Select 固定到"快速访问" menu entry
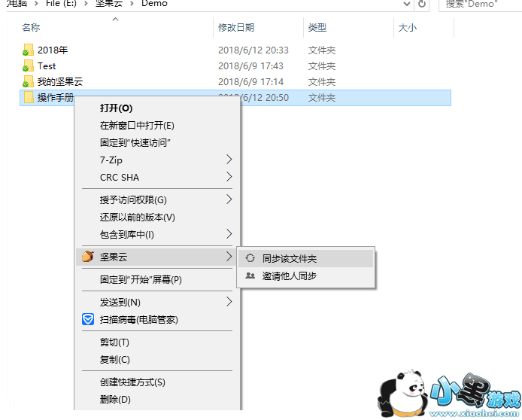 [156, 143]
